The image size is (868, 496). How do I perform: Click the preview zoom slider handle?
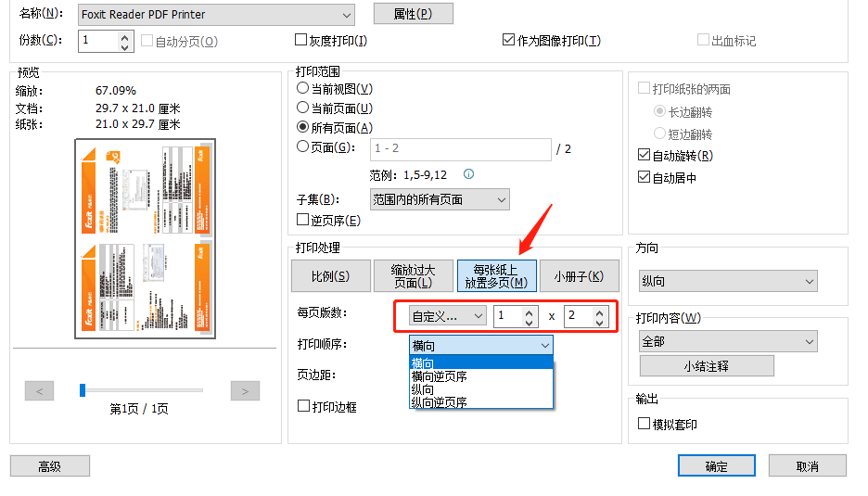click(83, 390)
